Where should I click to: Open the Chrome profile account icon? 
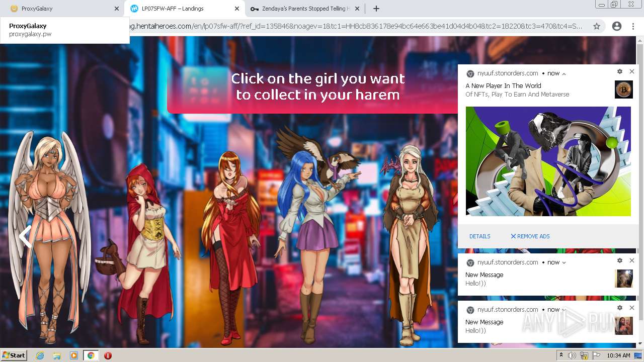pos(617,26)
